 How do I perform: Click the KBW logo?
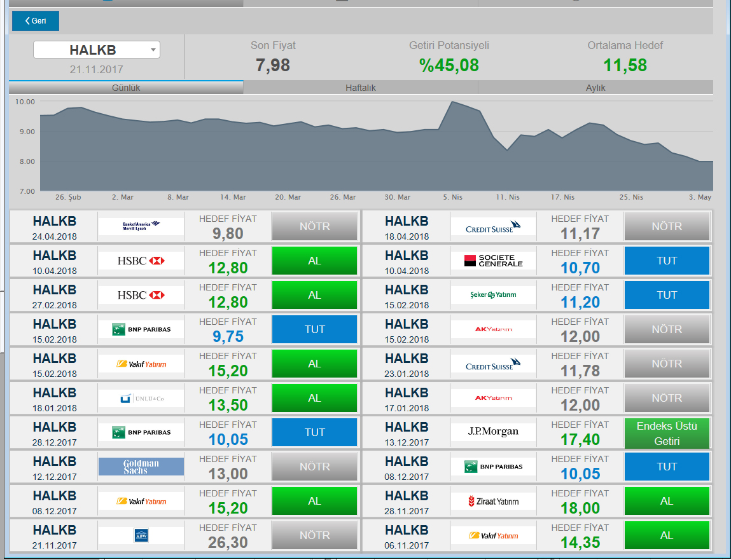coord(141,535)
